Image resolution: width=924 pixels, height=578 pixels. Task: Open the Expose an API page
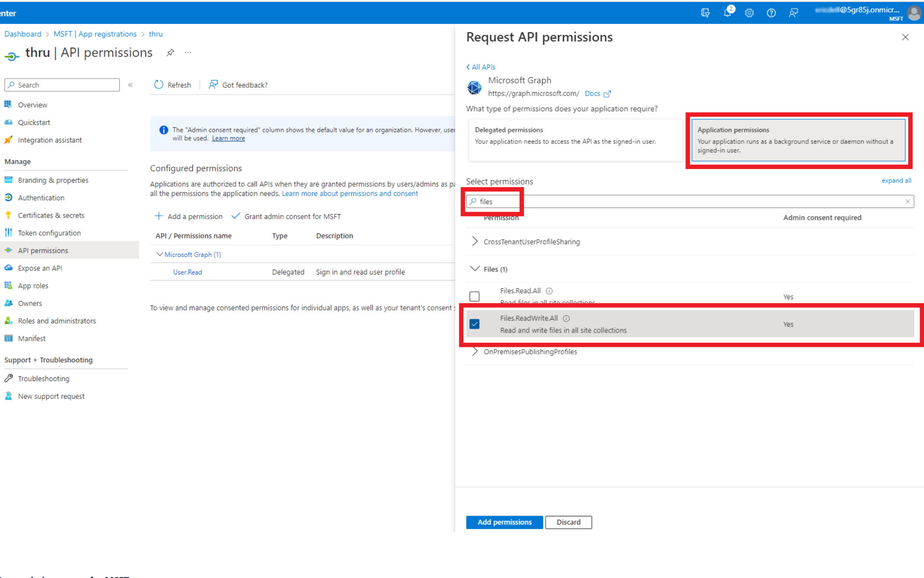pyautogui.click(x=40, y=268)
